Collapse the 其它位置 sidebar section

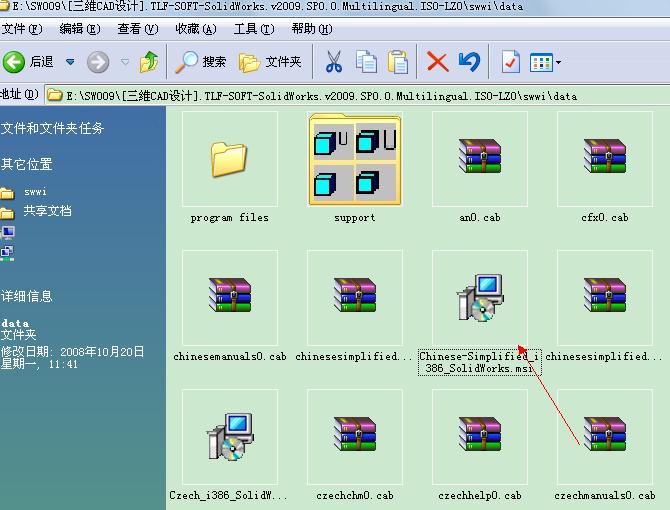26,164
